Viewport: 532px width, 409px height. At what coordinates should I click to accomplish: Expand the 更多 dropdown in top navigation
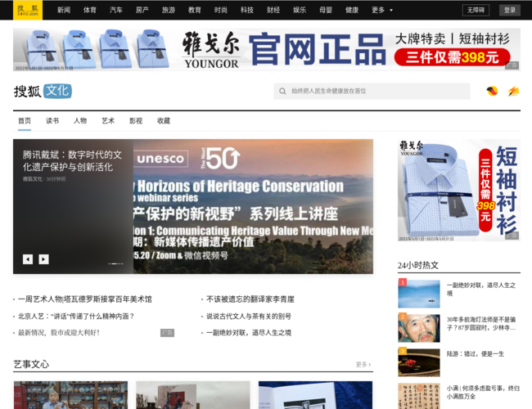click(382, 10)
